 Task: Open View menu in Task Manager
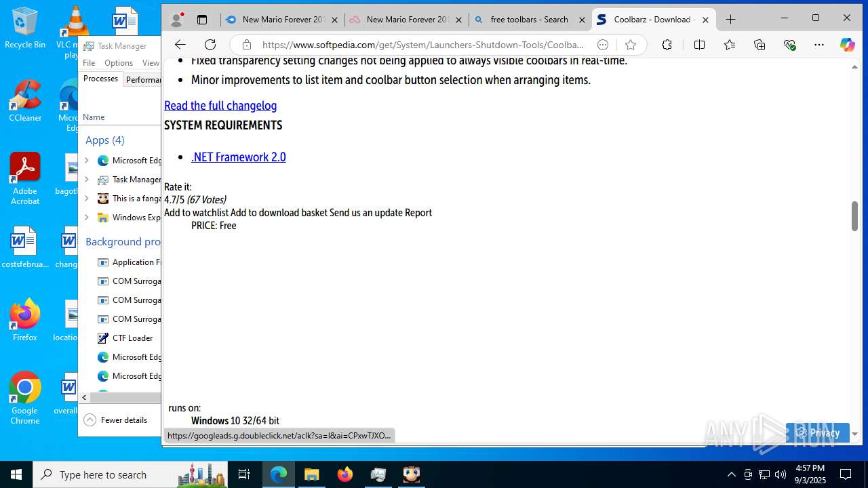(x=151, y=62)
